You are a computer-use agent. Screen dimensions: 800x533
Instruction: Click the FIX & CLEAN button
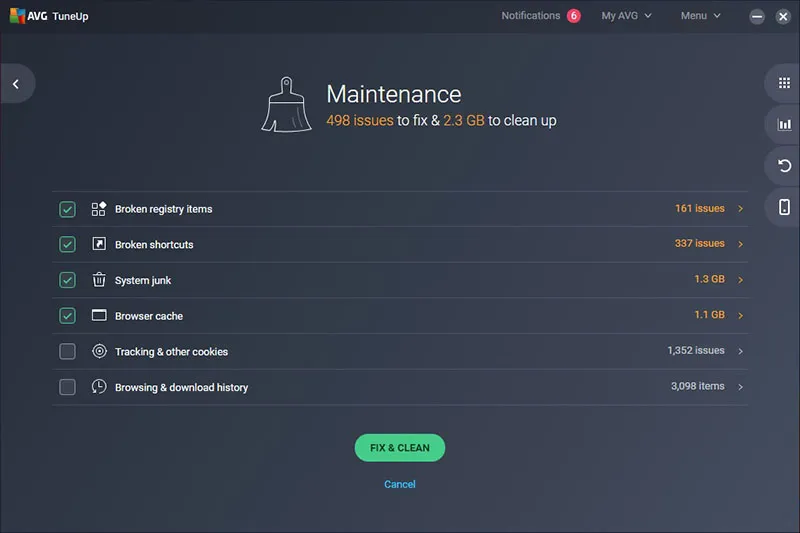click(399, 448)
